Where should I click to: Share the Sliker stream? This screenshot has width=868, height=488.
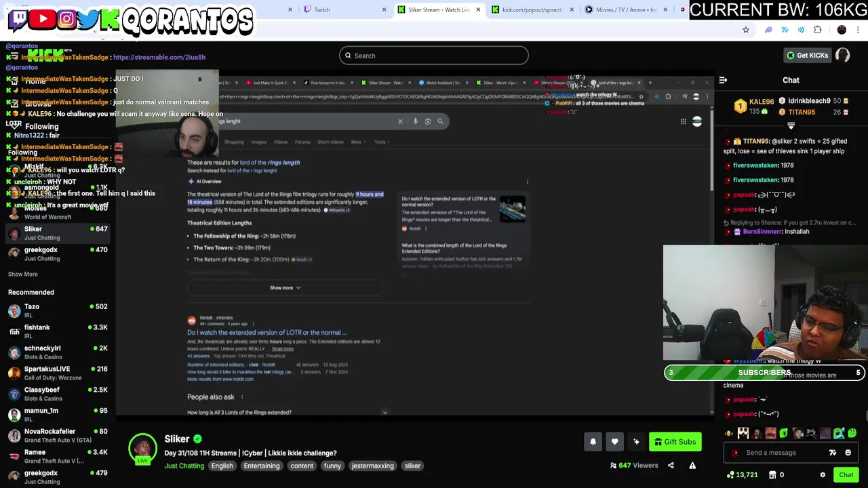[671, 466]
